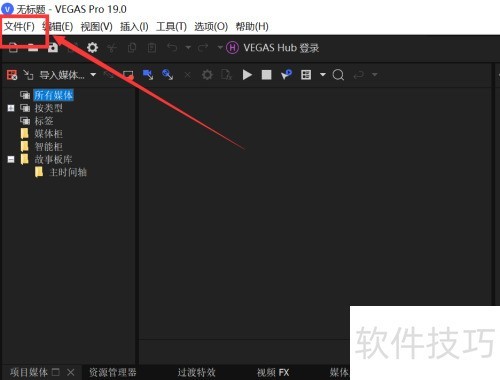
Task: Select the 媒体柜 folder
Action: (49, 134)
